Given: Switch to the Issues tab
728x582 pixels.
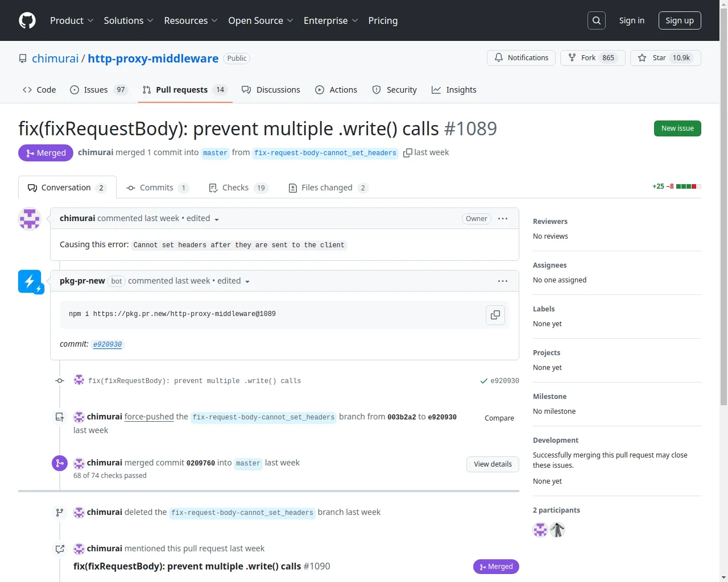Looking at the screenshot, I should click(99, 90).
